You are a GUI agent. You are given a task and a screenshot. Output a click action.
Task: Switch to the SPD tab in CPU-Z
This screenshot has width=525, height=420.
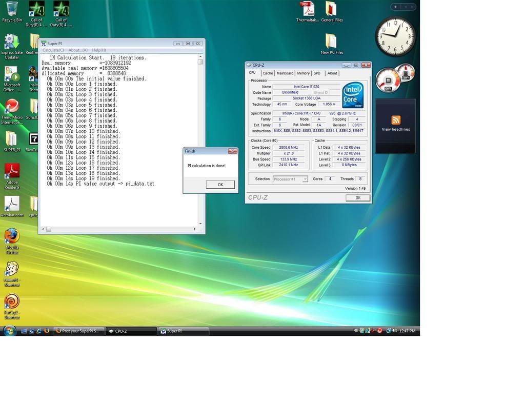pyautogui.click(x=317, y=73)
